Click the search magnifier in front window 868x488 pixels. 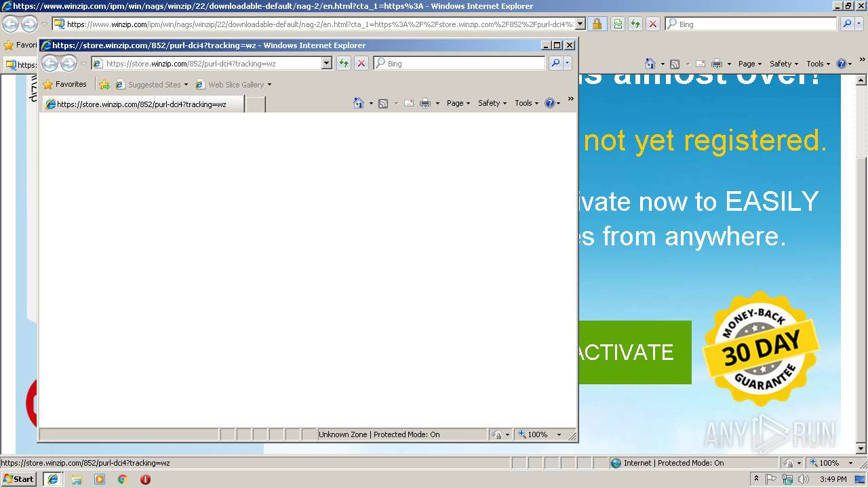point(555,63)
